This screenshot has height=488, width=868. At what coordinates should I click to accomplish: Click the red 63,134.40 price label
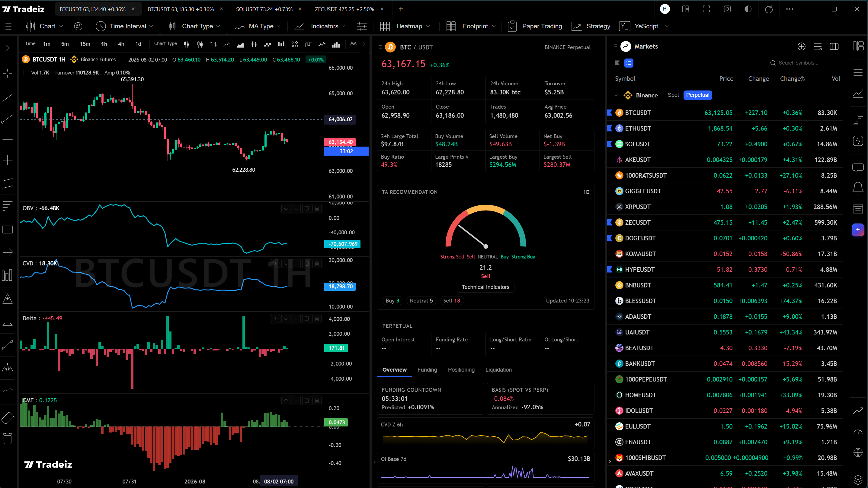340,142
